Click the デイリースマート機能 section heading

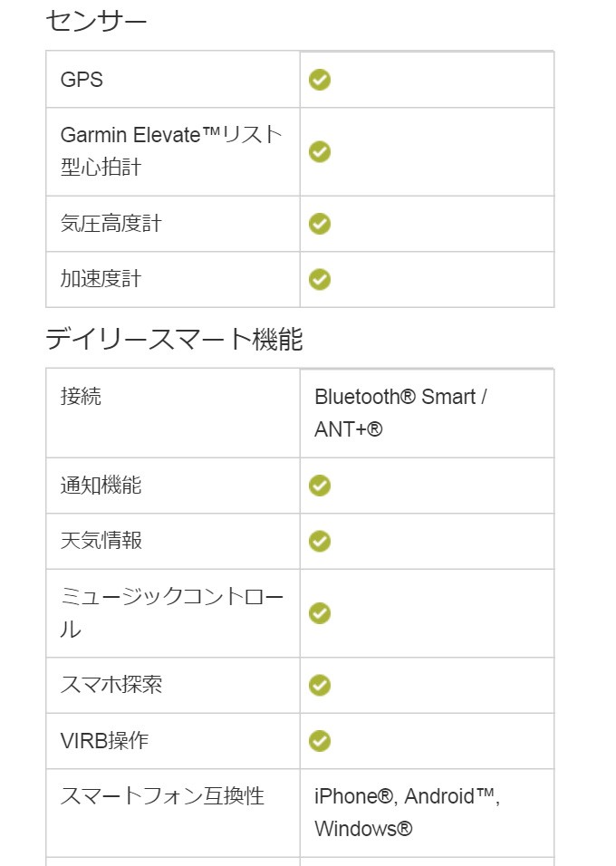(174, 339)
